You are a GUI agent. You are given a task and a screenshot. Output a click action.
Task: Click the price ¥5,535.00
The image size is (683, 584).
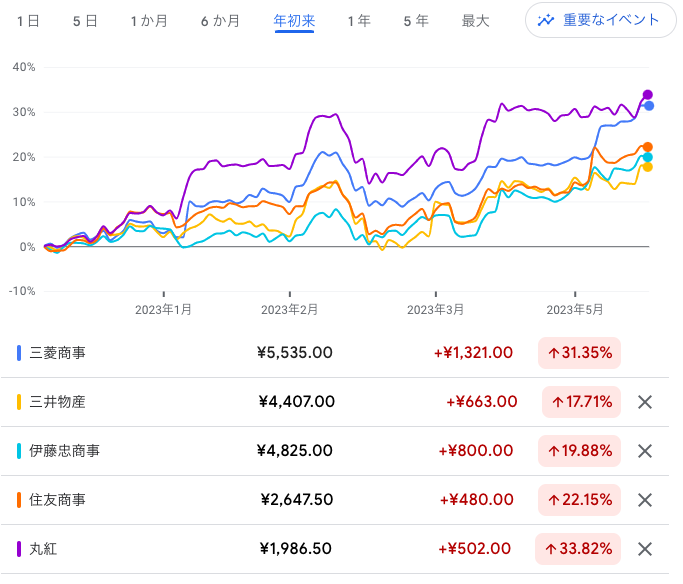pos(294,353)
